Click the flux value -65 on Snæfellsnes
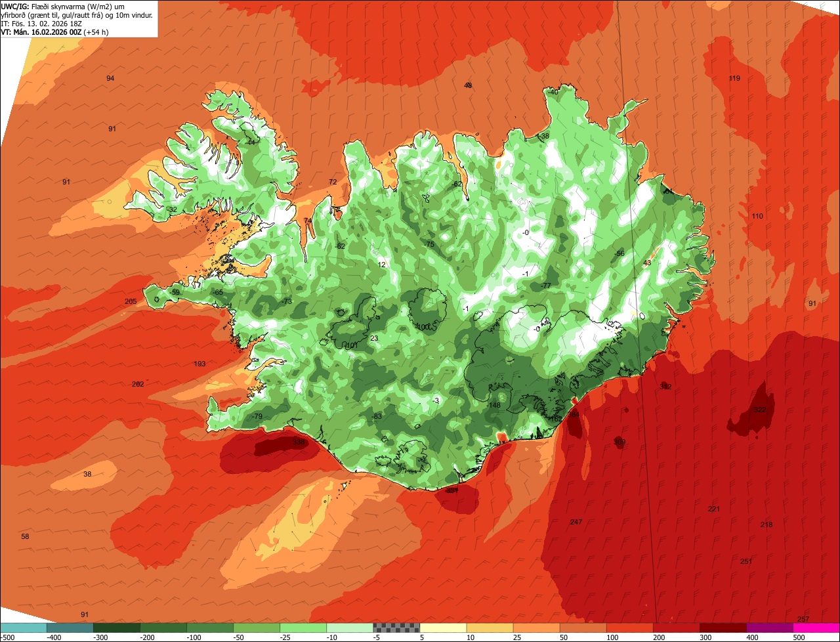The image size is (840, 642). (x=218, y=292)
